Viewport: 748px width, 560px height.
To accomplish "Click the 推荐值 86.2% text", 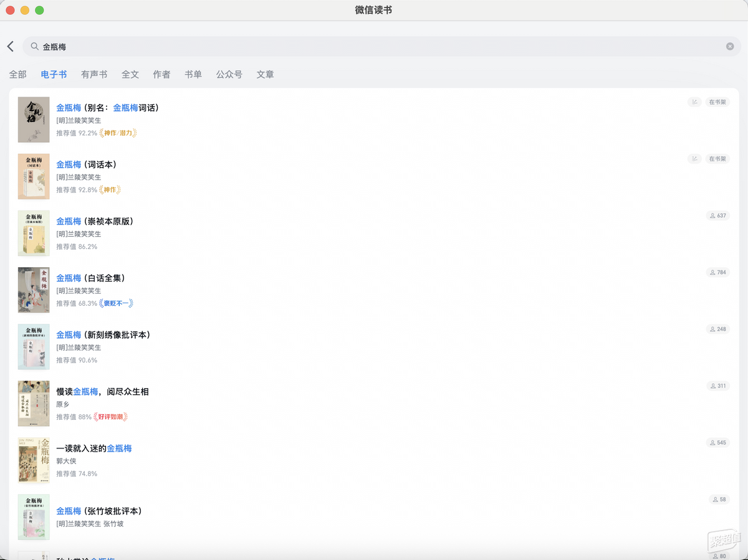I will click(77, 247).
